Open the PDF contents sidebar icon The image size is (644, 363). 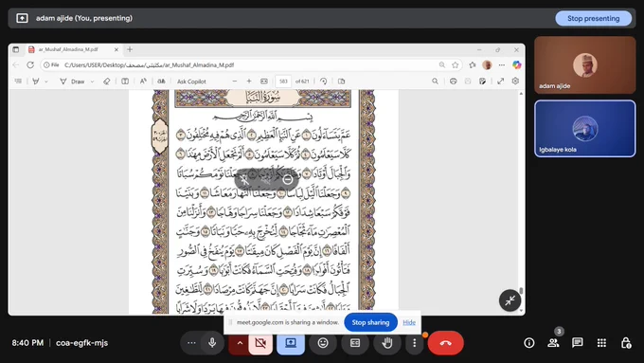tap(18, 82)
